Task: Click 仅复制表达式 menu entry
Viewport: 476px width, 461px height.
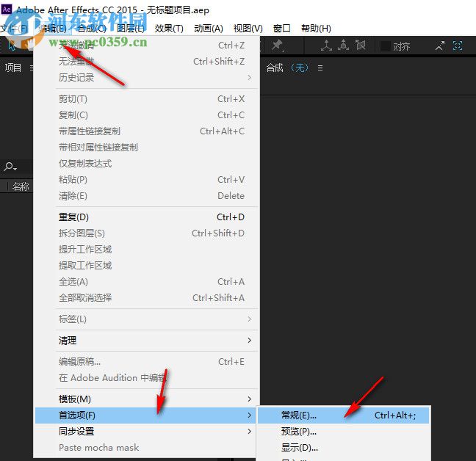Action: [146, 164]
